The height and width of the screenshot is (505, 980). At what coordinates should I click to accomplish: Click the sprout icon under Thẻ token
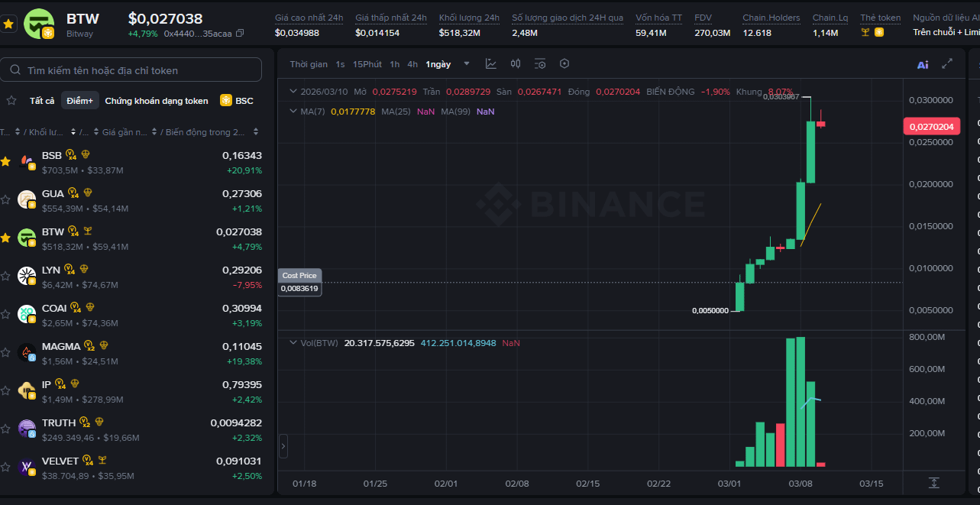tap(865, 32)
